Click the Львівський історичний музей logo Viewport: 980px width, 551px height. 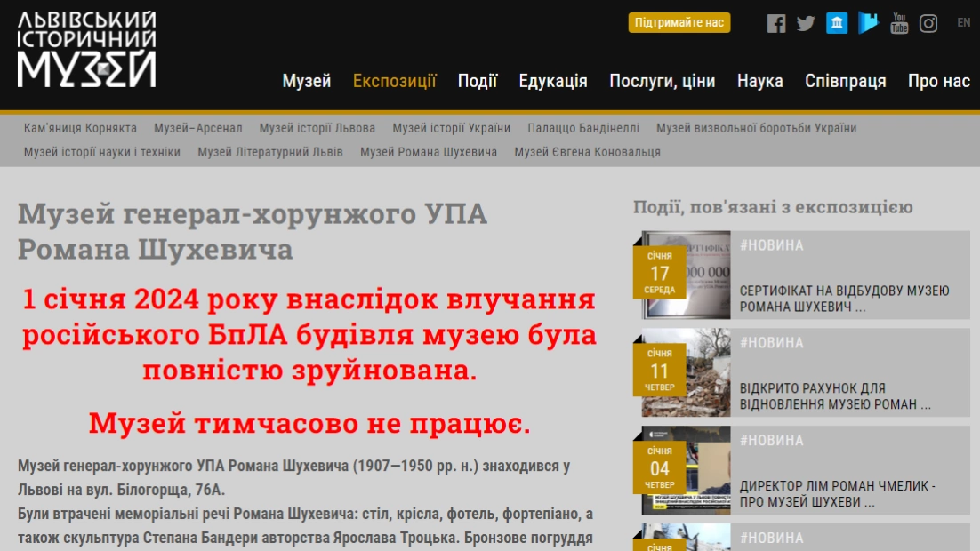tap(87, 49)
